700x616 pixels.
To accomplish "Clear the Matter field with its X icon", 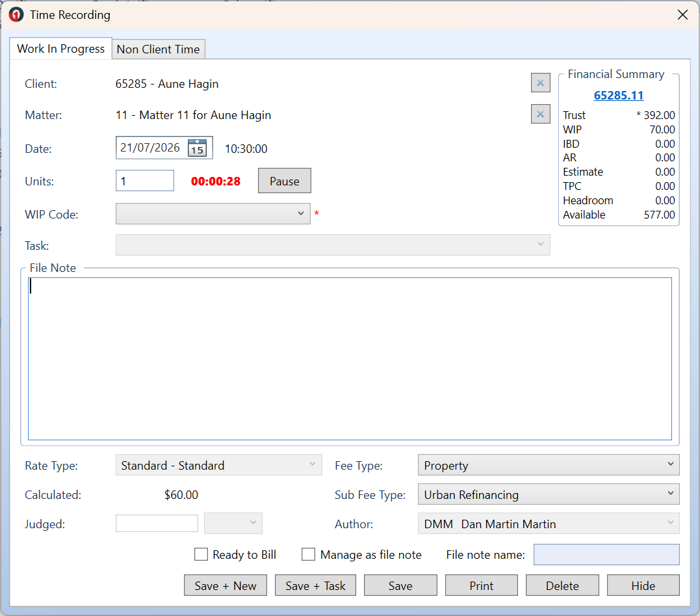I will [x=540, y=114].
